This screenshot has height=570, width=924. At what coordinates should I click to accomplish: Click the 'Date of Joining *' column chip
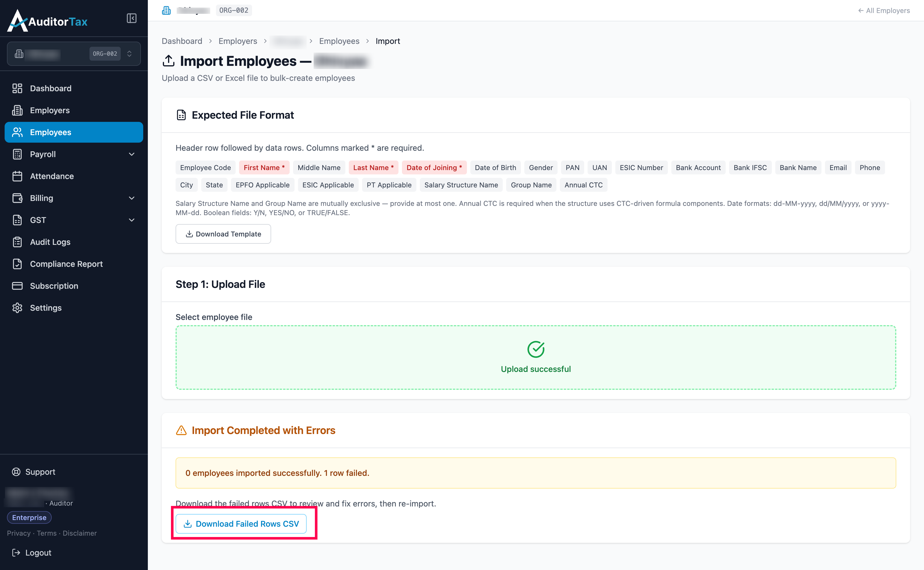pos(434,167)
